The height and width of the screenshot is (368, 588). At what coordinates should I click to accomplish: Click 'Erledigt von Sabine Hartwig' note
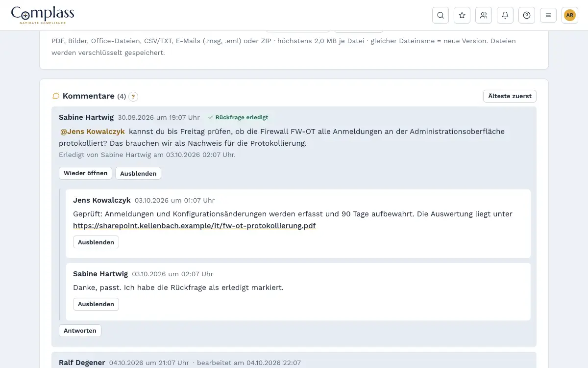[147, 155]
